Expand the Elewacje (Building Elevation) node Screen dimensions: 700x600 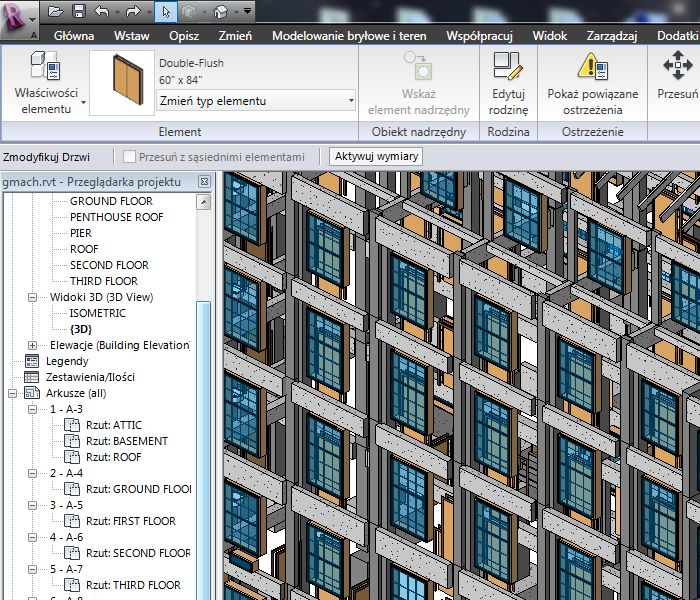31,345
